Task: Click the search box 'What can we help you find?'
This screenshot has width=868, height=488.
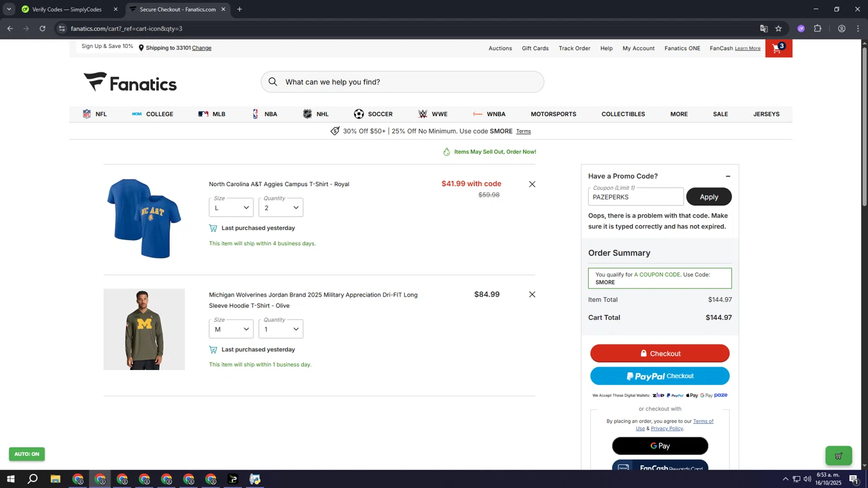Action: pyautogui.click(x=402, y=82)
